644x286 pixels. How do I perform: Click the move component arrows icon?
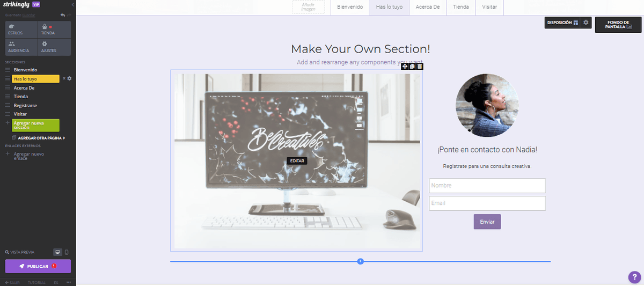coord(405,66)
